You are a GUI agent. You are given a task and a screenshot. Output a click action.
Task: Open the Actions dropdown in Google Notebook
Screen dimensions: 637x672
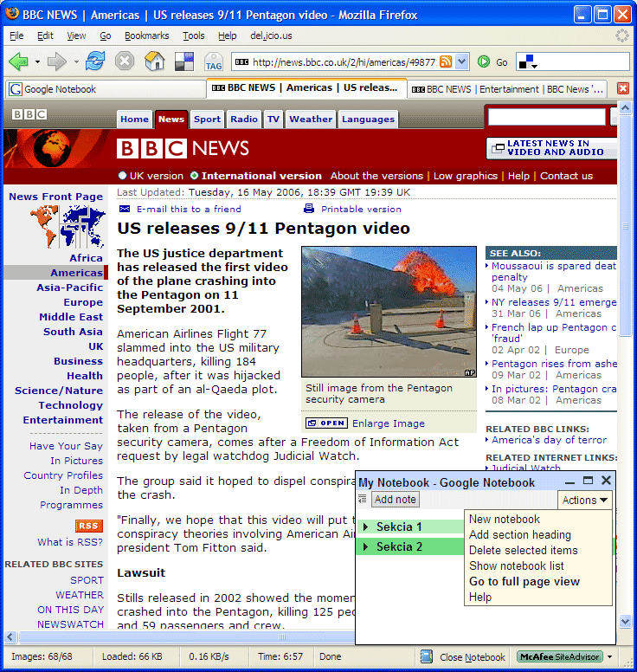tap(585, 501)
